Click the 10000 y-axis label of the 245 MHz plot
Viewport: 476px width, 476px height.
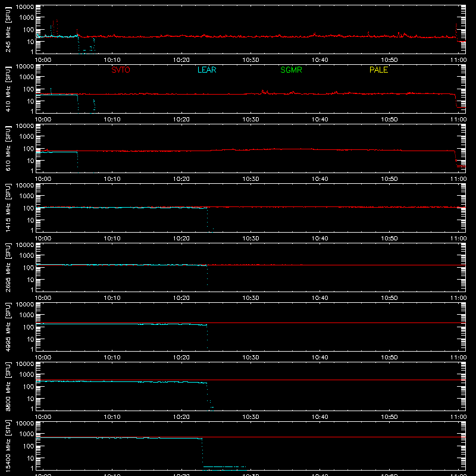pyautogui.click(x=25, y=7)
